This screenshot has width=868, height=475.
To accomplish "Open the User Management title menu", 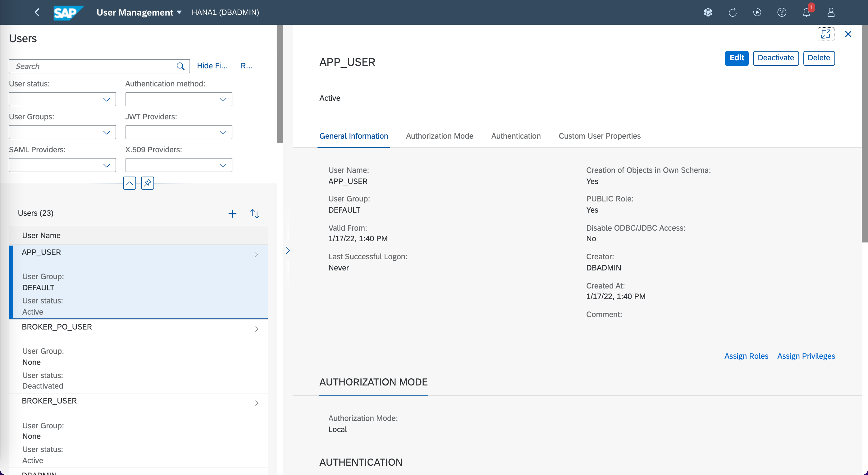I will pyautogui.click(x=139, y=12).
